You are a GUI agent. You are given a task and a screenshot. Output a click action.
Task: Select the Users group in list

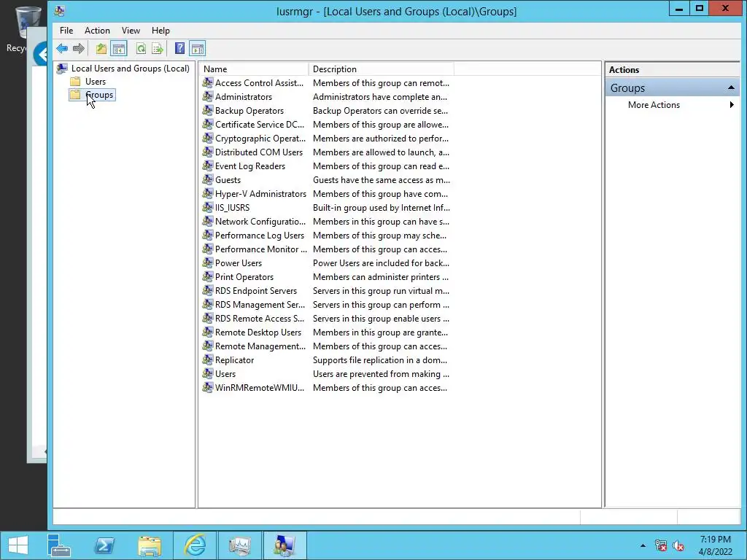pyautogui.click(x=225, y=374)
